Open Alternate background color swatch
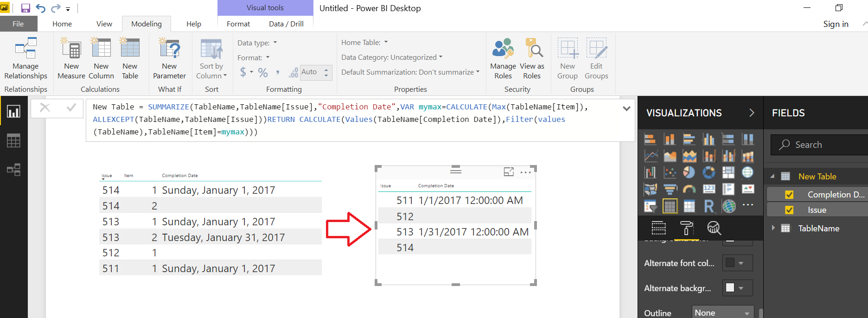Viewport: 868px width, 318px height. 737,288
